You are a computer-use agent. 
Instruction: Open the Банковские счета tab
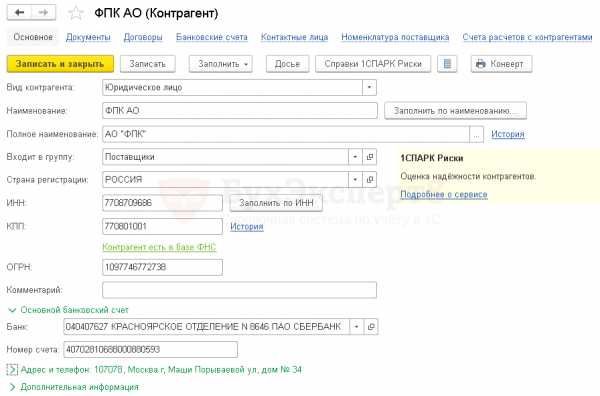[212, 37]
